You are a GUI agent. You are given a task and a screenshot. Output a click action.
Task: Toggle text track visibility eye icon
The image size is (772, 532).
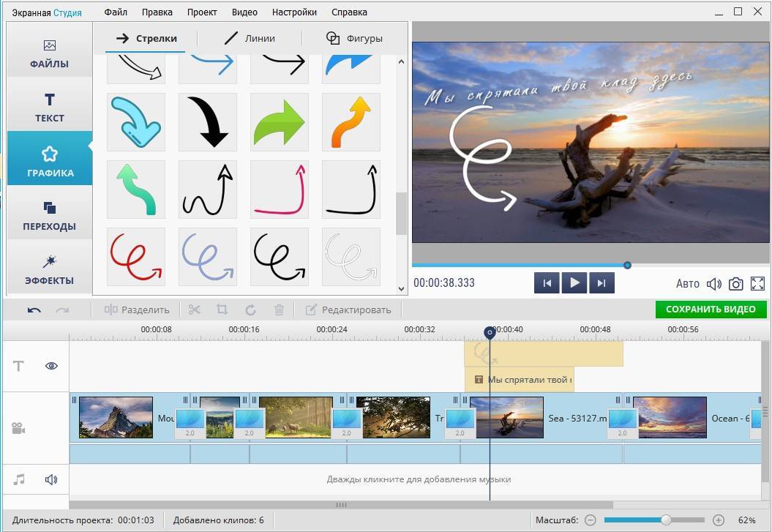coord(51,366)
